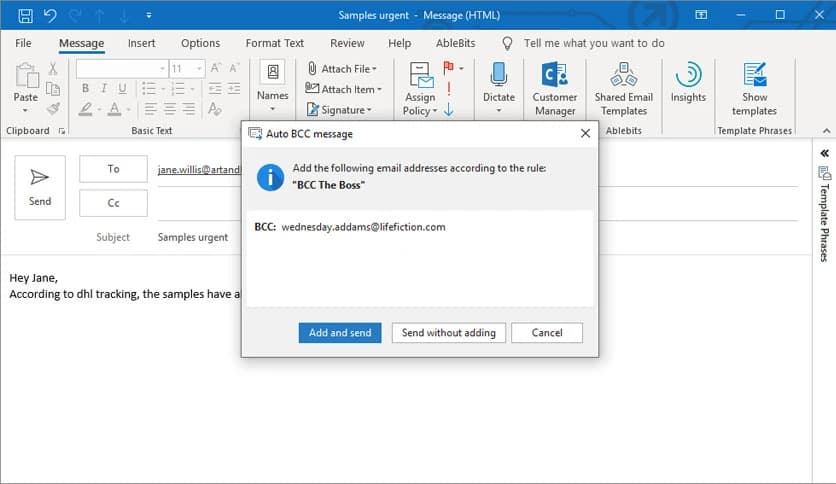The image size is (836, 484).
Task: Click the Shrink Font icon
Action: pyautogui.click(x=234, y=68)
